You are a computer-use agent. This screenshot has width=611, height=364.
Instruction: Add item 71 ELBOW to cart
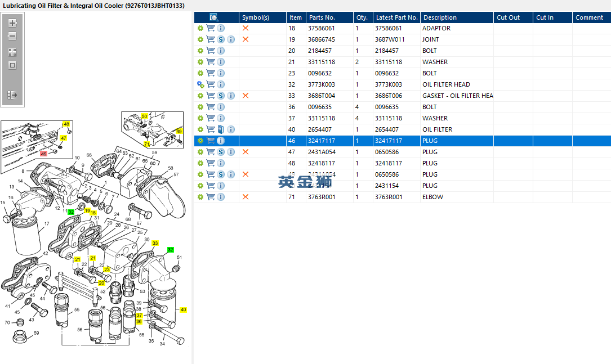(x=211, y=197)
